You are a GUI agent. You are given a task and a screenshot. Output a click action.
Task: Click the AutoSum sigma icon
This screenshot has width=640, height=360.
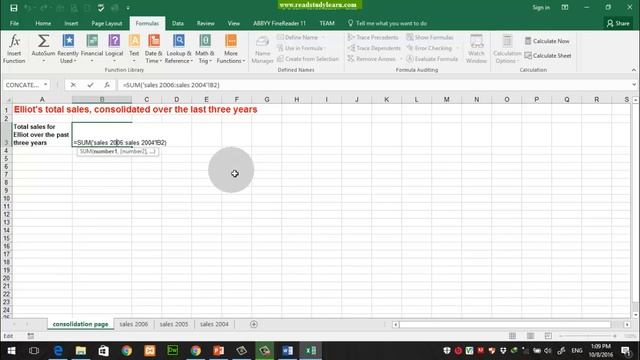pyautogui.click(x=43, y=41)
